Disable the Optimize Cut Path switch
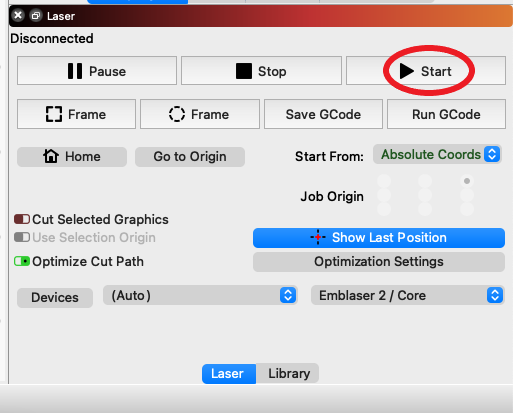 pos(22,261)
